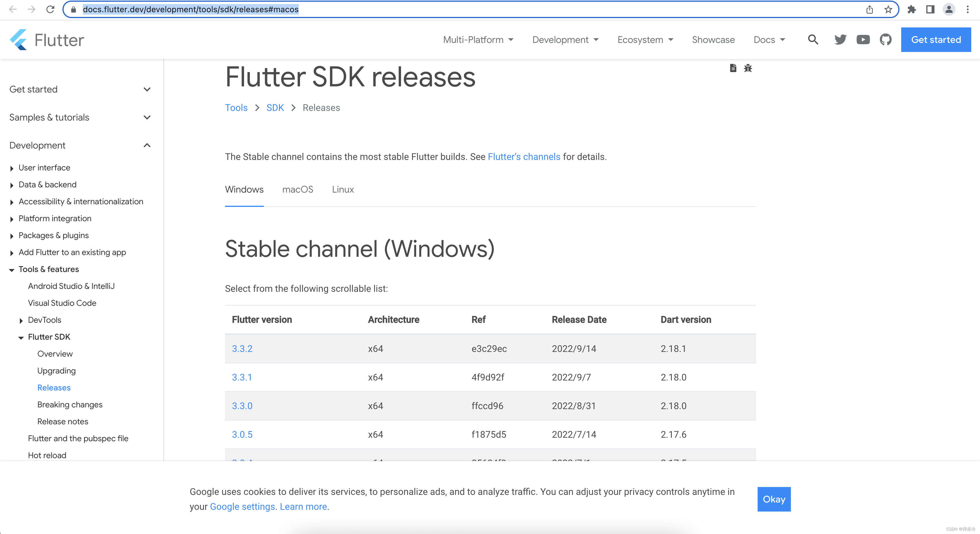
Task: Open the SDK breadcrumb link
Action: (x=275, y=108)
